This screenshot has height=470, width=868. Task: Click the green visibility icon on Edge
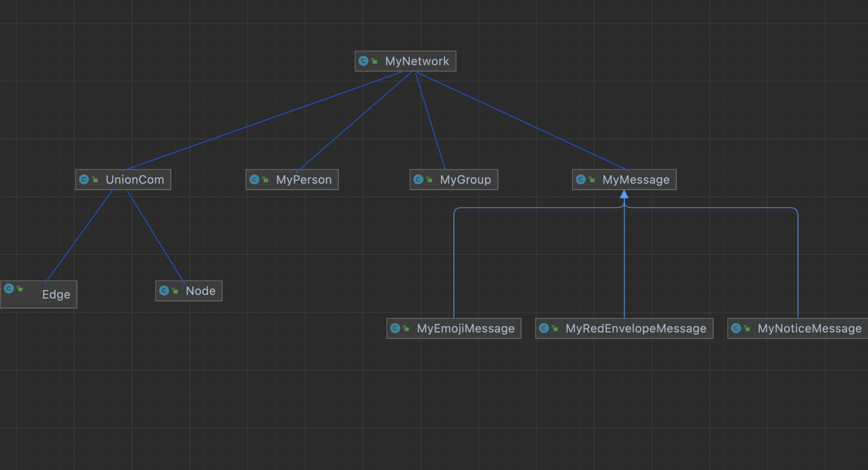pyautogui.click(x=20, y=289)
